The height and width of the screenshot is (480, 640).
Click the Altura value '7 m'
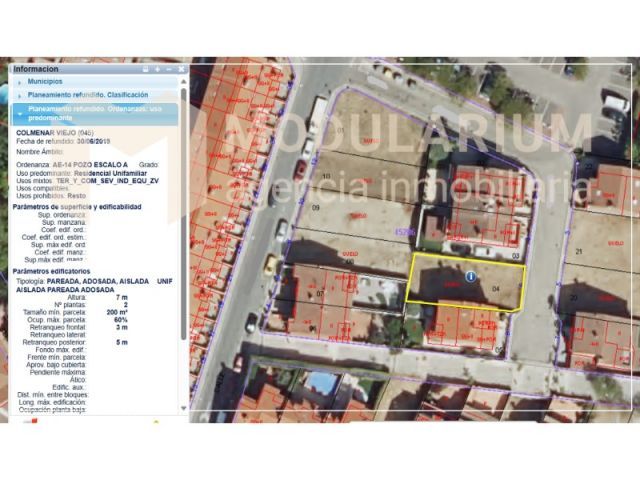coord(122,298)
